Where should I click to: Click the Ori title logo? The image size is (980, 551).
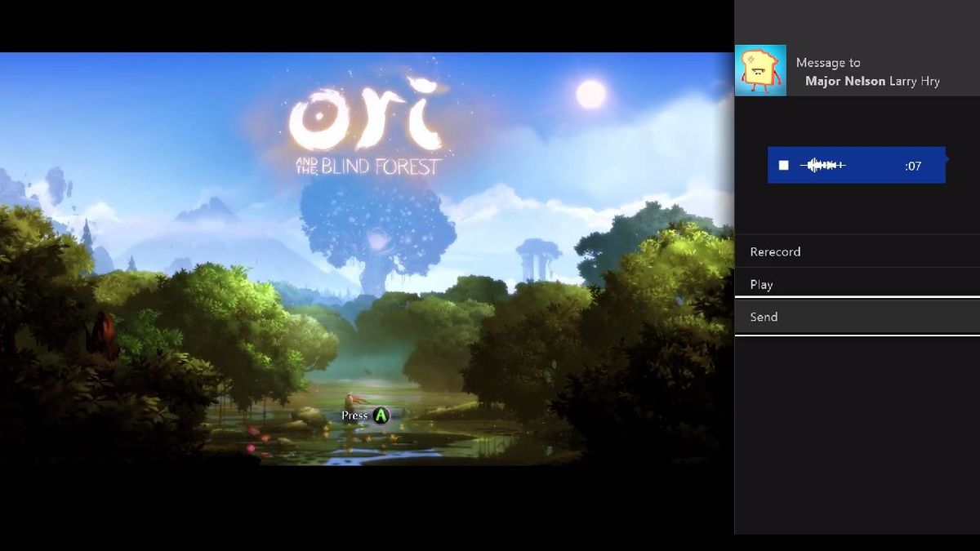coord(365,114)
